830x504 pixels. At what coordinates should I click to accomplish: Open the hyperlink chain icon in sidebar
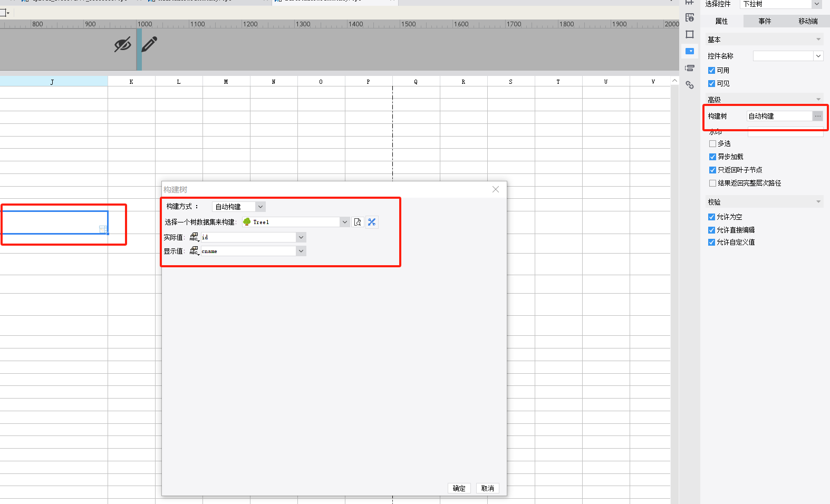coord(690,85)
